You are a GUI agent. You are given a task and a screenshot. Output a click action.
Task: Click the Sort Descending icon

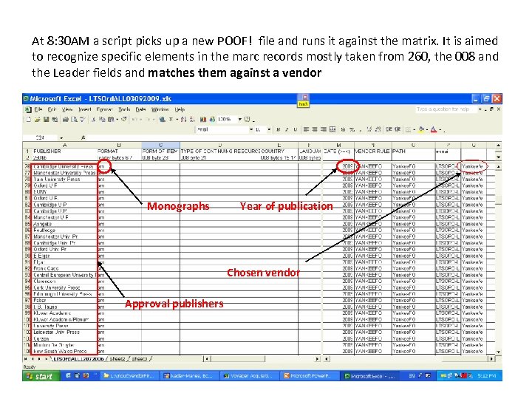191,120
